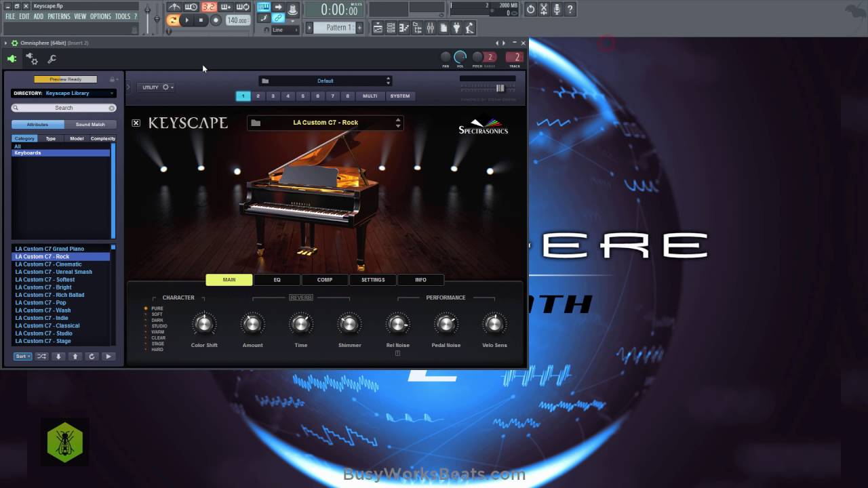Select the Keyboards category
Image resolution: width=868 pixels, height=488 pixels.
click(x=61, y=153)
